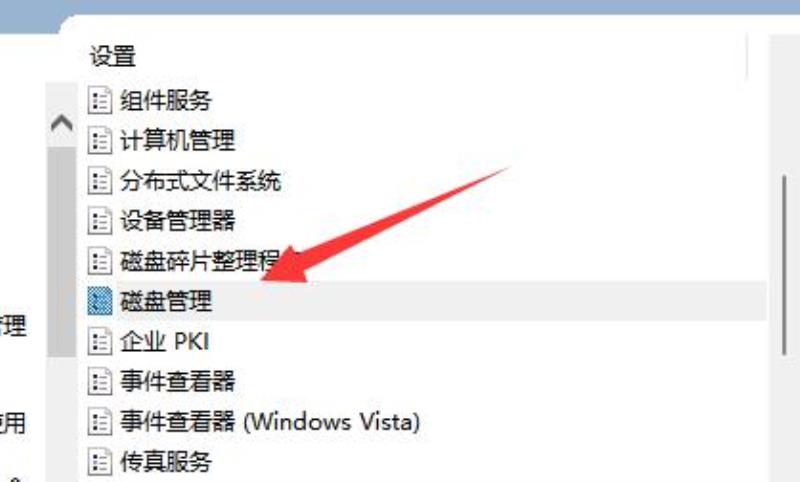Screen dimensions: 800x482
Task: Select the highlighted 磁盘管理 entry
Action: [427, 301]
